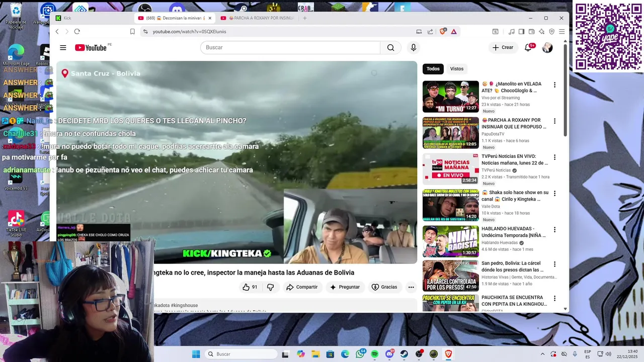
Task: Open the Brave Rewards triangle icon
Action: click(x=454, y=31)
